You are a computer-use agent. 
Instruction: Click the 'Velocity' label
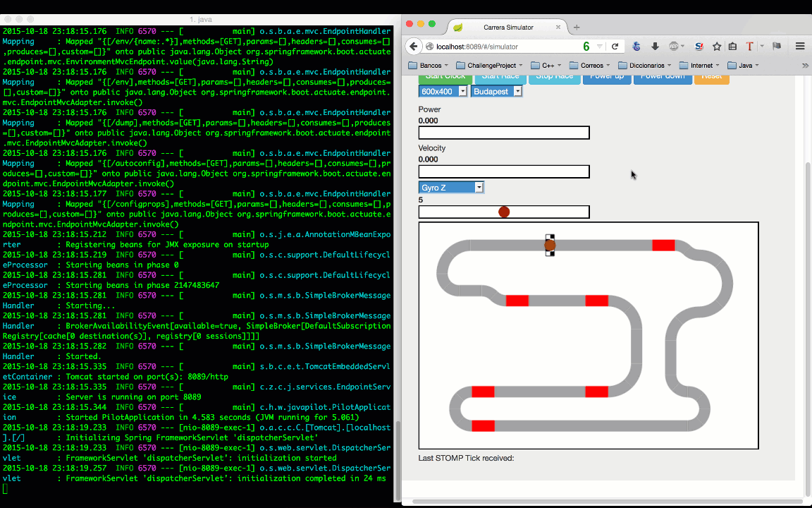(x=432, y=147)
